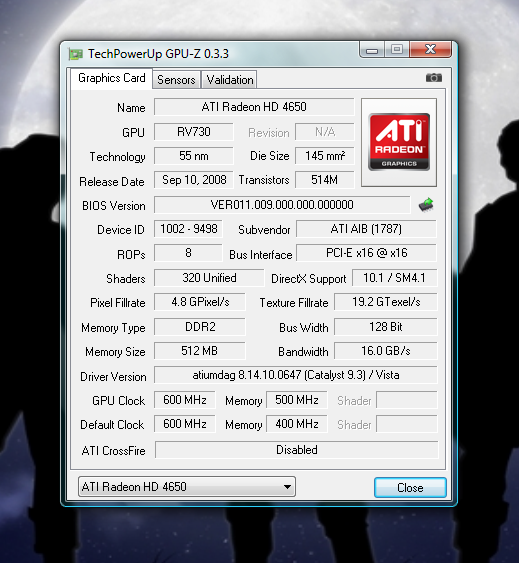Click the ATI CrossFire label
Image resolution: width=519 pixels, height=563 pixels.
point(113,451)
